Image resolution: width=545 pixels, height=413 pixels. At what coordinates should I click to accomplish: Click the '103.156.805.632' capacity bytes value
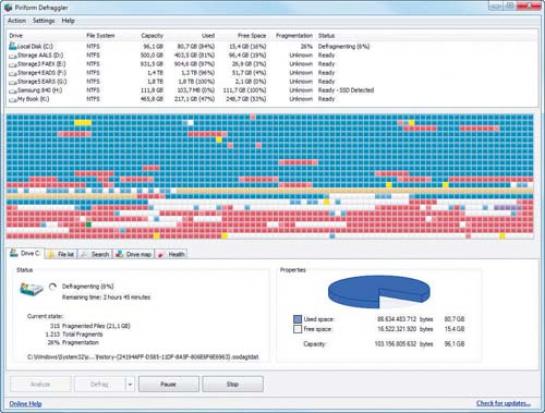coord(395,344)
